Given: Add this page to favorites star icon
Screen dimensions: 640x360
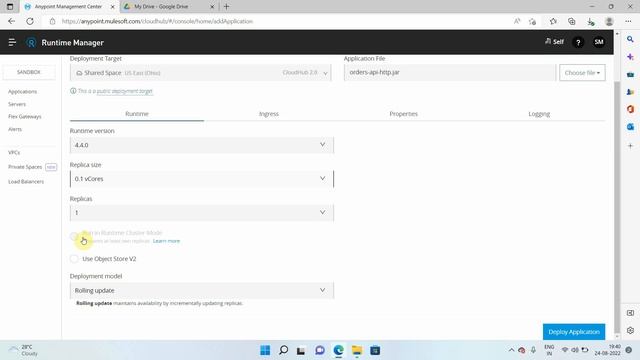Looking at the screenshot, I should pyautogui.click(x=532, y=21).
